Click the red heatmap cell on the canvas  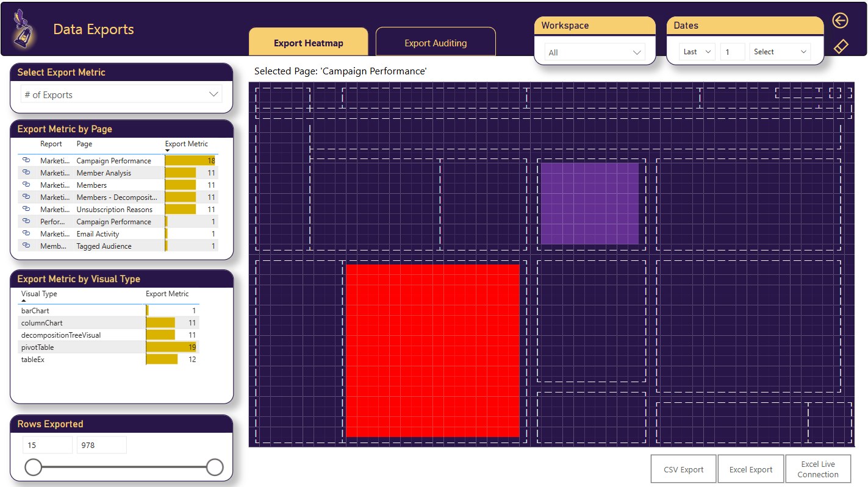point(432,350)
